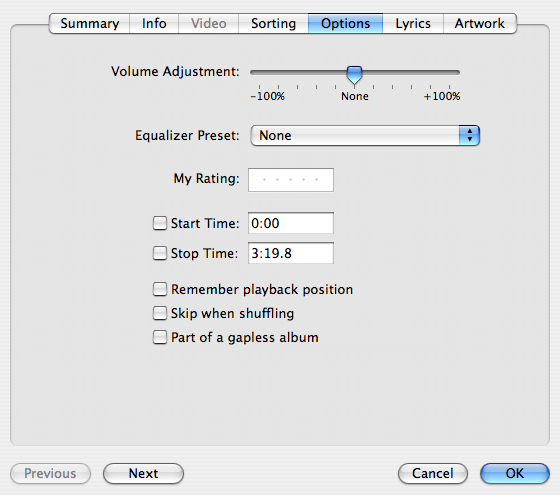
Task: Tick Part of a gapless album
Action: point(160,337)
